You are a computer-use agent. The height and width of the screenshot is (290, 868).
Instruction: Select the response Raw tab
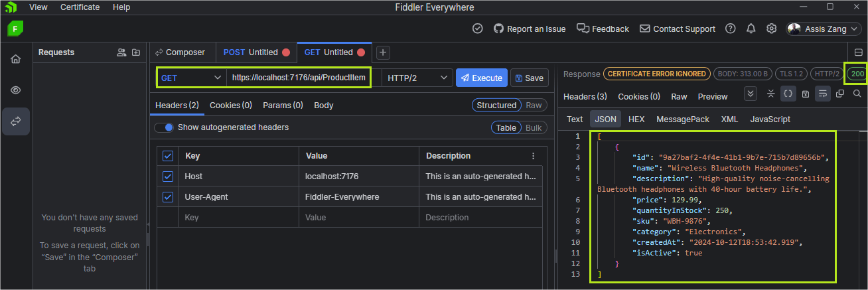679,97
